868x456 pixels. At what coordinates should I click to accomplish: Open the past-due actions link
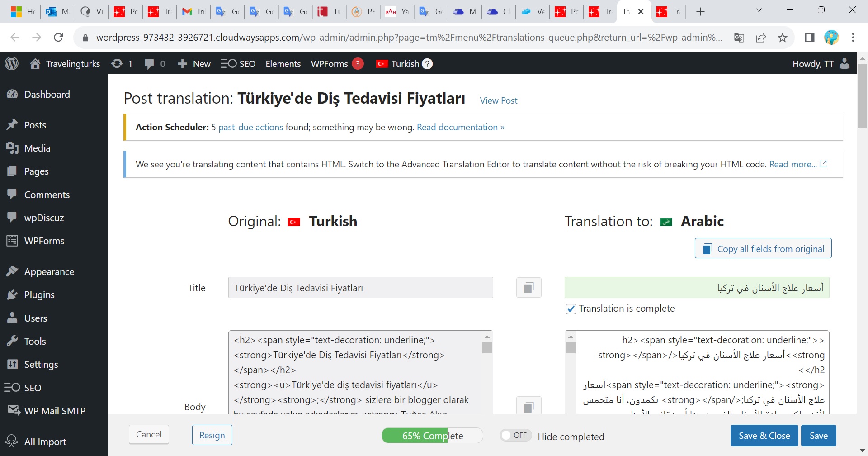point(251,127)
